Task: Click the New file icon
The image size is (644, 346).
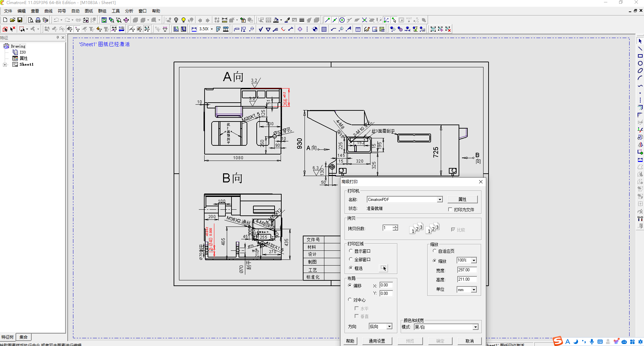Action: 5,20
